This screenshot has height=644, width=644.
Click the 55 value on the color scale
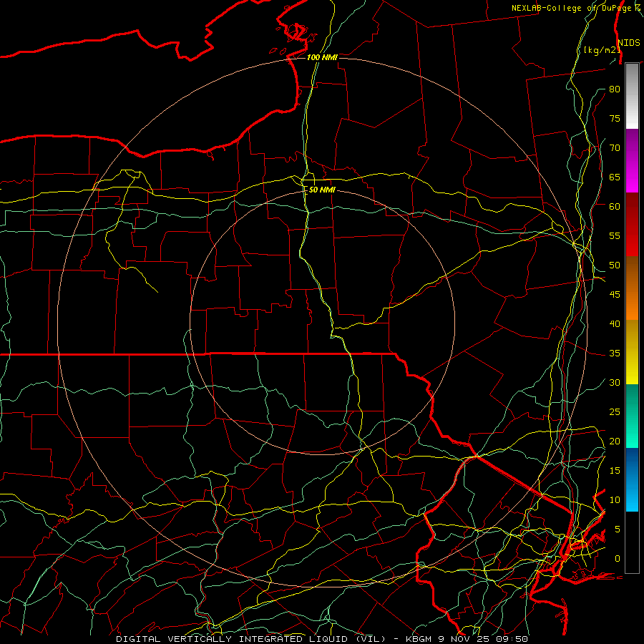tap(615, 235)
